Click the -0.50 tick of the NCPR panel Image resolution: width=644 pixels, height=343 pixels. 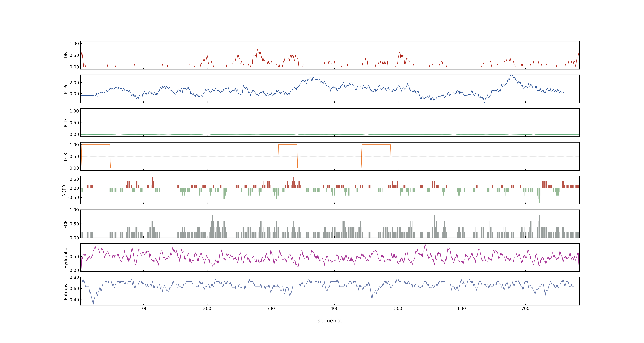pos(73,197)
